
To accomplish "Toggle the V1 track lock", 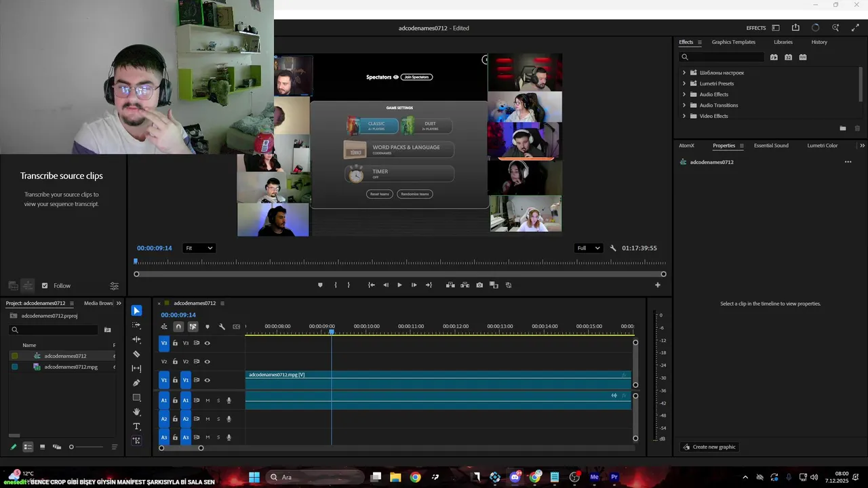I will [x=175, y=380].
